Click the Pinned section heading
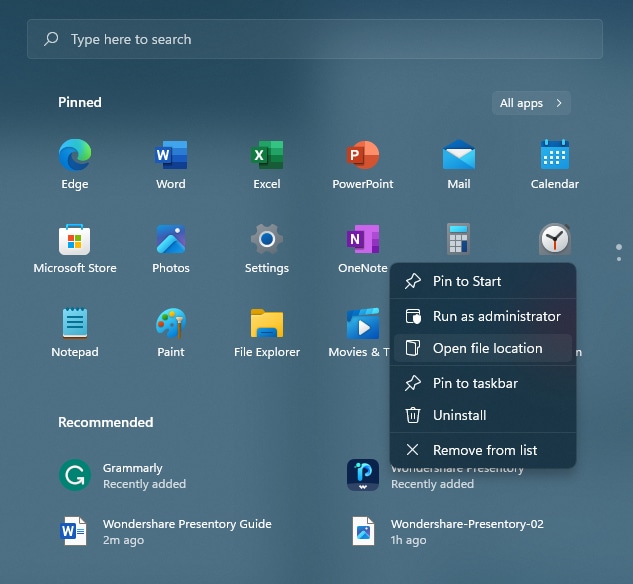 coord(80,102)
